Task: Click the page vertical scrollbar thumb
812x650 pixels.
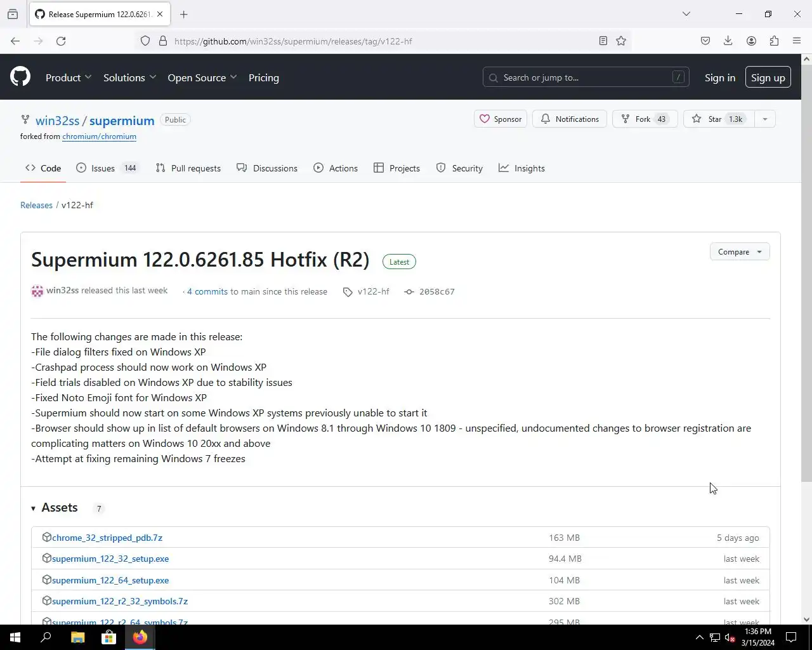Action: click(806, 273)
